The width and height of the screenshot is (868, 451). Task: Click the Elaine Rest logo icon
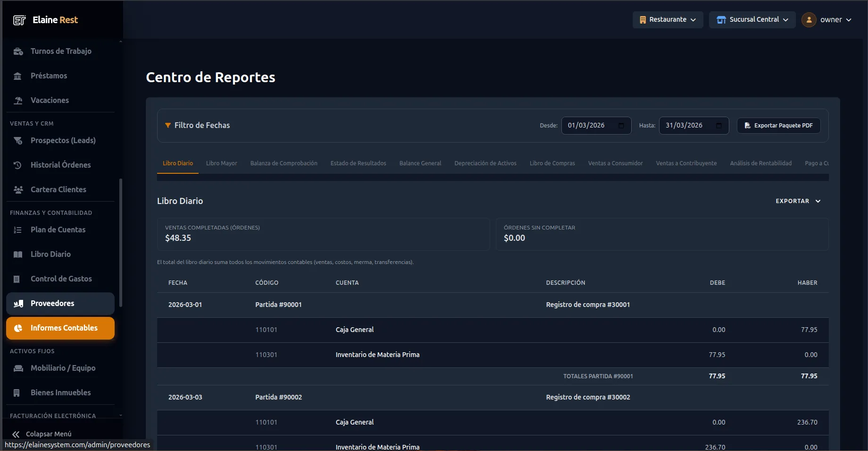19,20
